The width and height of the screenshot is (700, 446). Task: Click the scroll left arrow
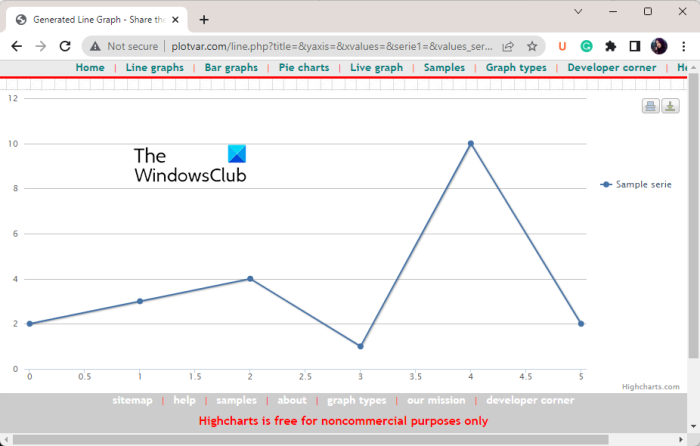tap(6, 440)
